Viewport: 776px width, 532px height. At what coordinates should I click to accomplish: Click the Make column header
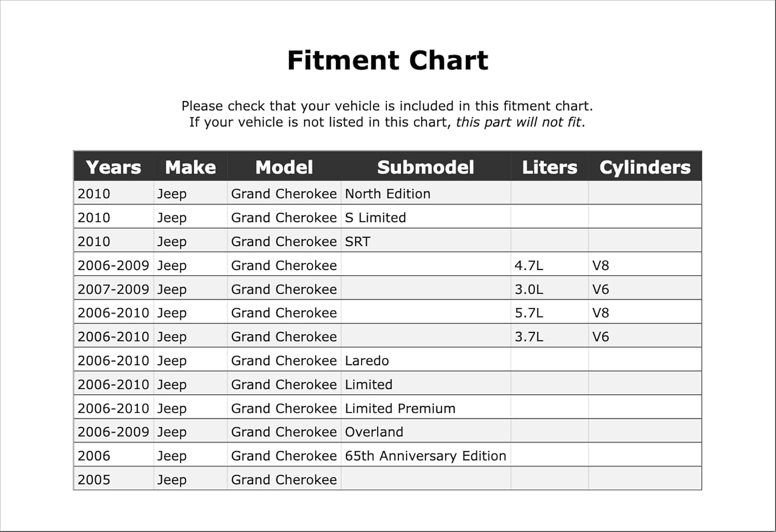click(190, 167)
